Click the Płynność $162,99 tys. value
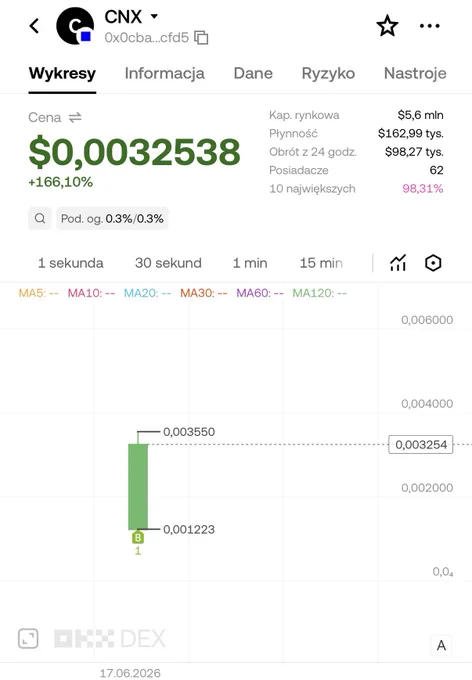472x680 pixels. [410, 133]
